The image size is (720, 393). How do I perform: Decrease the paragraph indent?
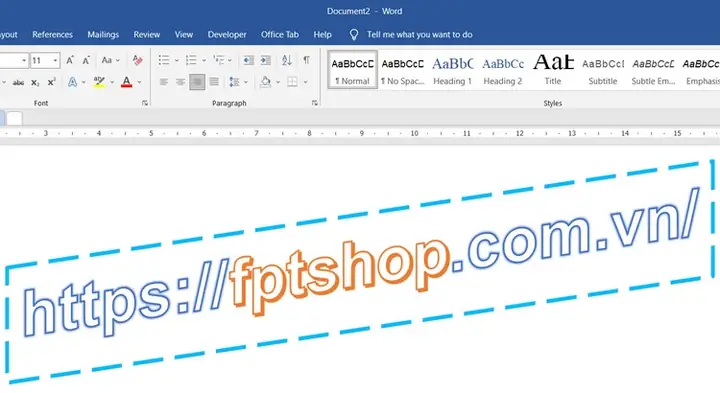tap(249, 60)
